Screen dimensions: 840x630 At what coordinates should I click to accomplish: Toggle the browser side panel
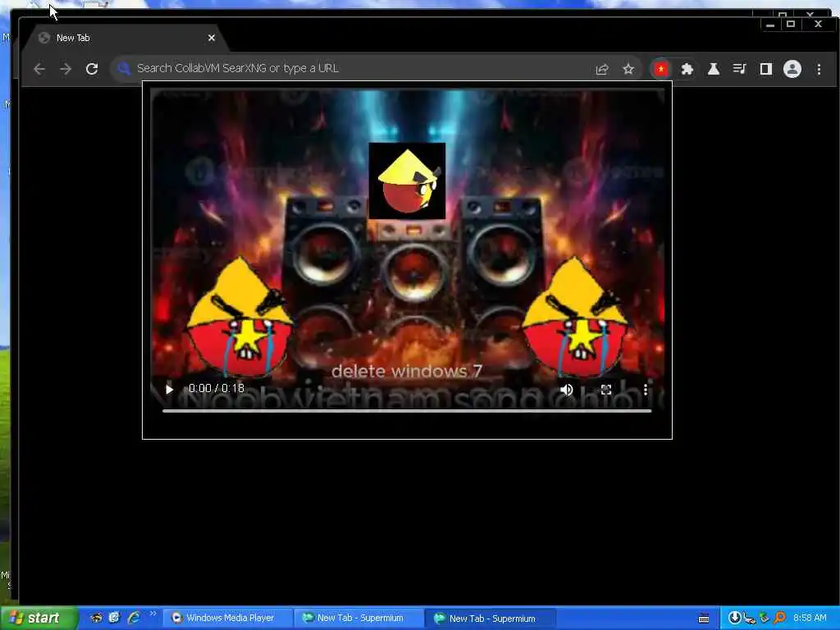tap(766, 69)
